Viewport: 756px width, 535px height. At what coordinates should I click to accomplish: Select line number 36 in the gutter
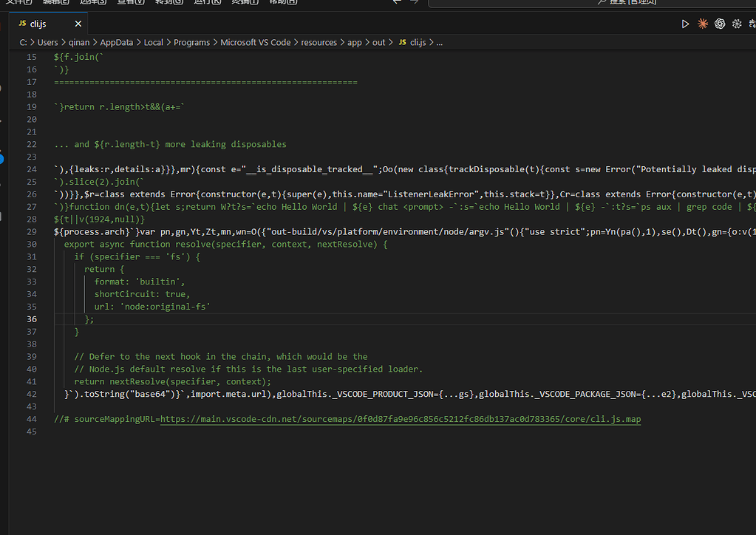click(x=32, y=319)
